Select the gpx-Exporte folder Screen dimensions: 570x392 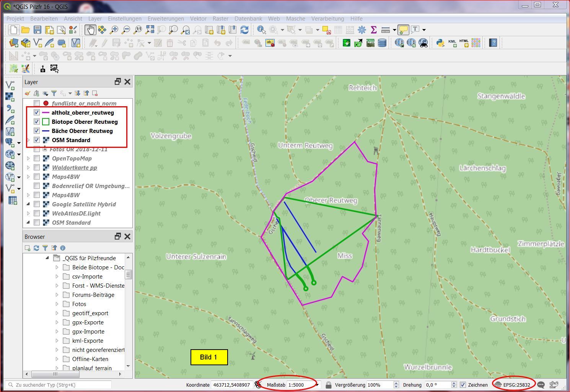point(88,322)
